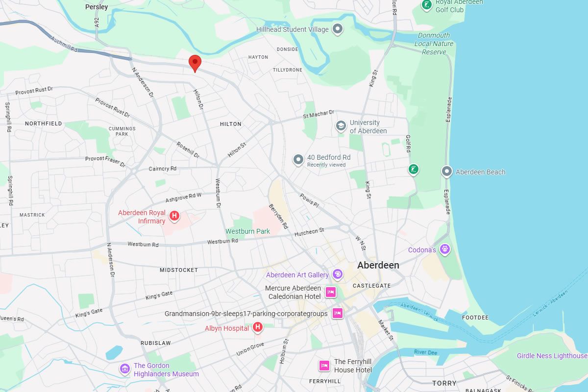
Task: Click the Aberdeen city name label
Action: 378,265
